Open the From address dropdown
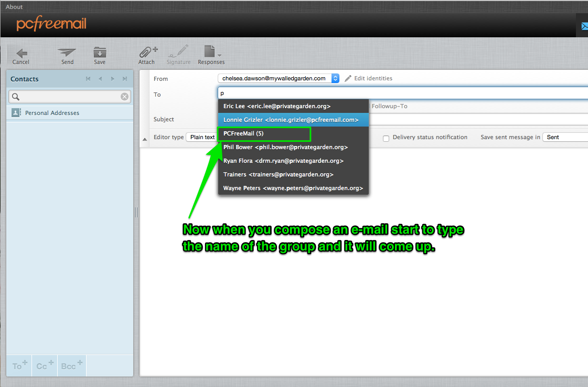Image resolution: width=588 pixels, height=387 pixels. tap(278, 78)
